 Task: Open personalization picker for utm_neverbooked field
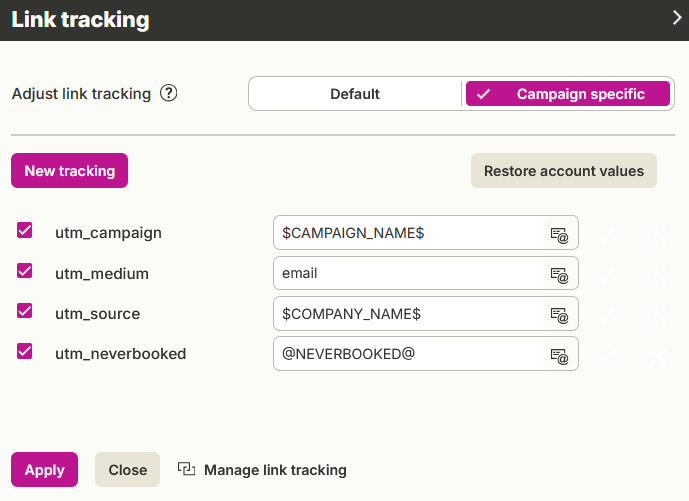(559, 356)
